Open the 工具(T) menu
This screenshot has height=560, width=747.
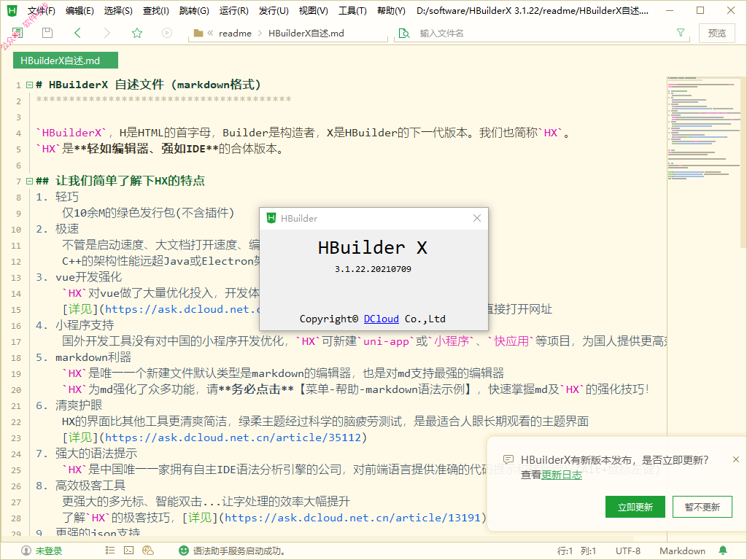click(x=352, y=10)
